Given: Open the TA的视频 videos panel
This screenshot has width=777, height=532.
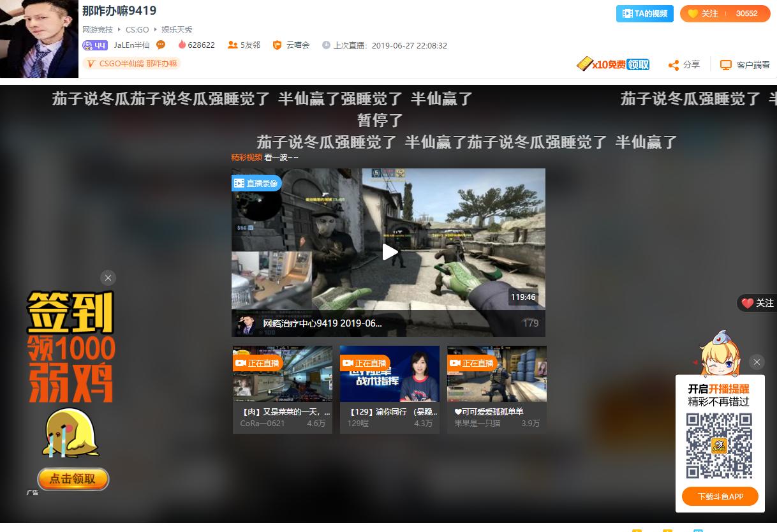Looking at the screenshot, I should (x=644, y=13).
